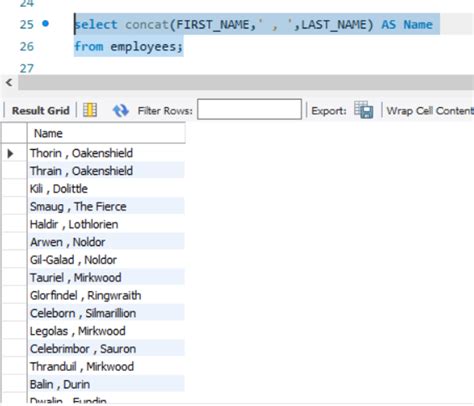Select the Balin , Durin cell
474x406 pixels.
pos(106,384)
